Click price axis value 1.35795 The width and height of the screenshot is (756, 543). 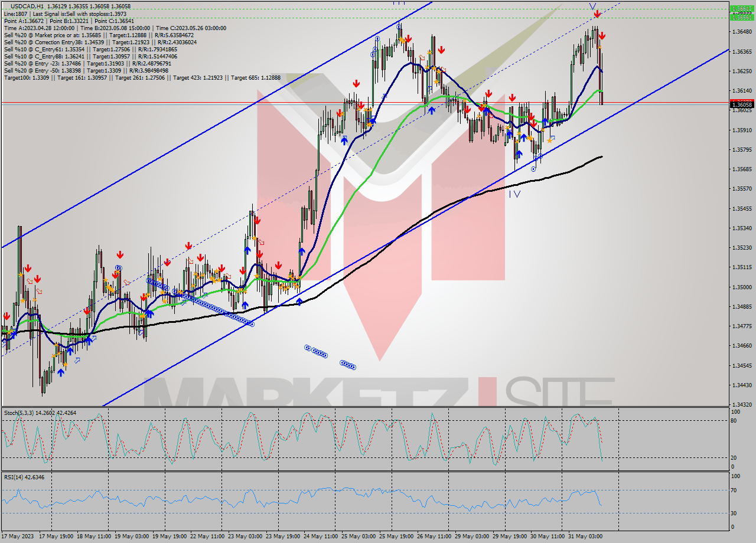coord(742,149)
